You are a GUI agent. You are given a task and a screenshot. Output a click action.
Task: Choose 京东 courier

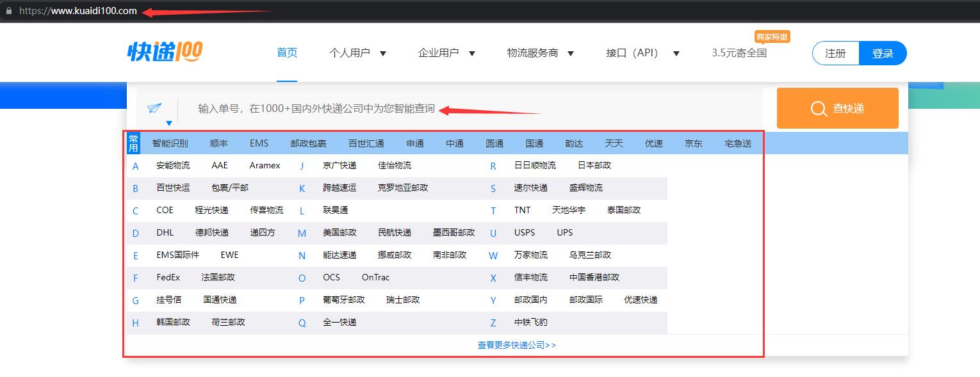pyautogui.click(x=694, y=143)
